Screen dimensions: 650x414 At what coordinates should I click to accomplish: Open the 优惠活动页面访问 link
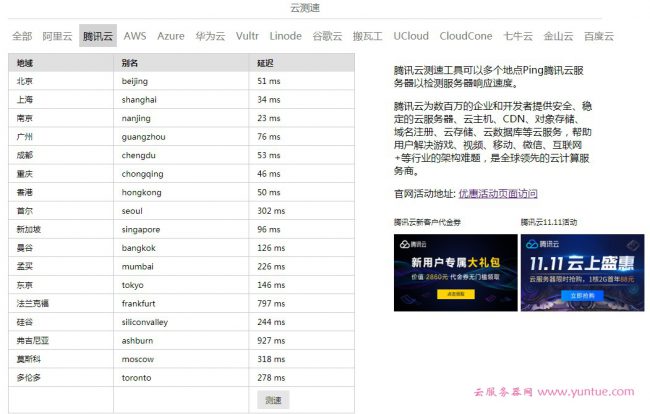tap(497, 194)
